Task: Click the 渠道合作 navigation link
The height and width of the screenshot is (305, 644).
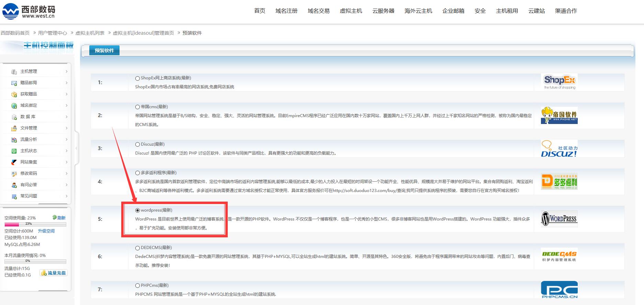Action: point(566,11)
